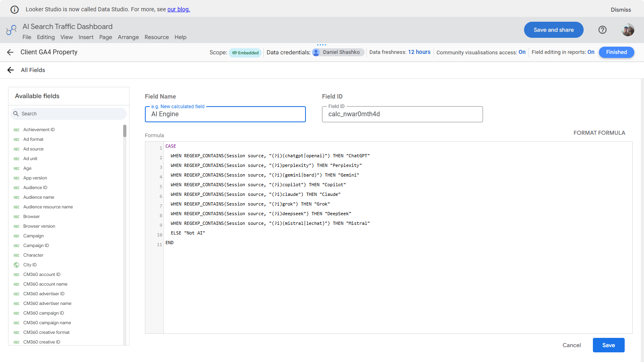The height and width of the screenshot is (362, 644).
Task: Click the info icon in notification banner
Action: pos(14,9)
